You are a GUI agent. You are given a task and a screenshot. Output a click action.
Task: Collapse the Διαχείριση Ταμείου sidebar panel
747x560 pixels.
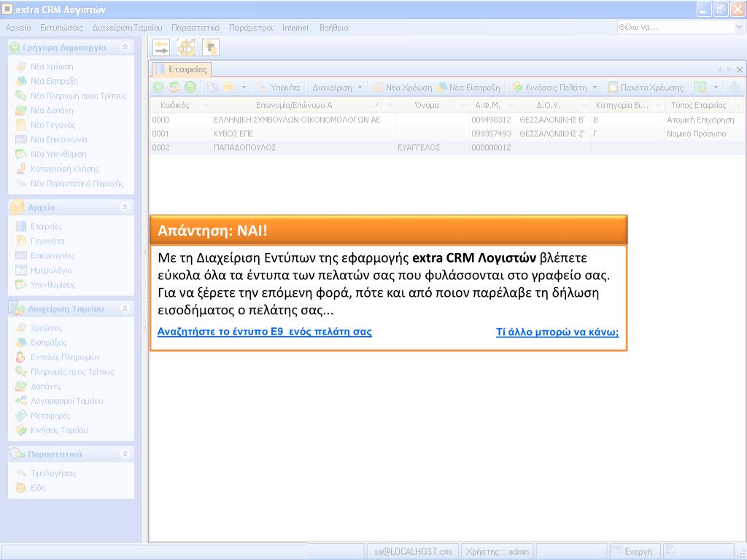pos(125,308)
